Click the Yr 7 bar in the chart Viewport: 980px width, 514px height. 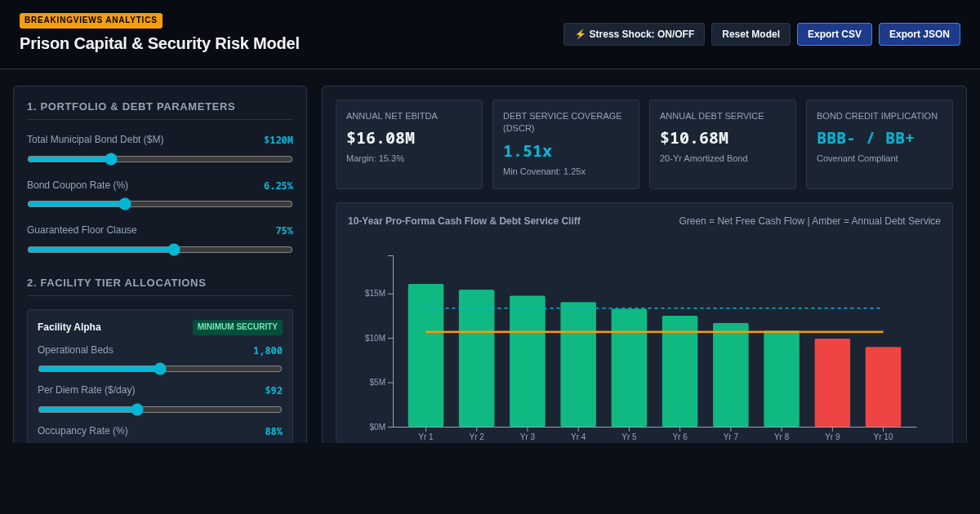[731, 375]
